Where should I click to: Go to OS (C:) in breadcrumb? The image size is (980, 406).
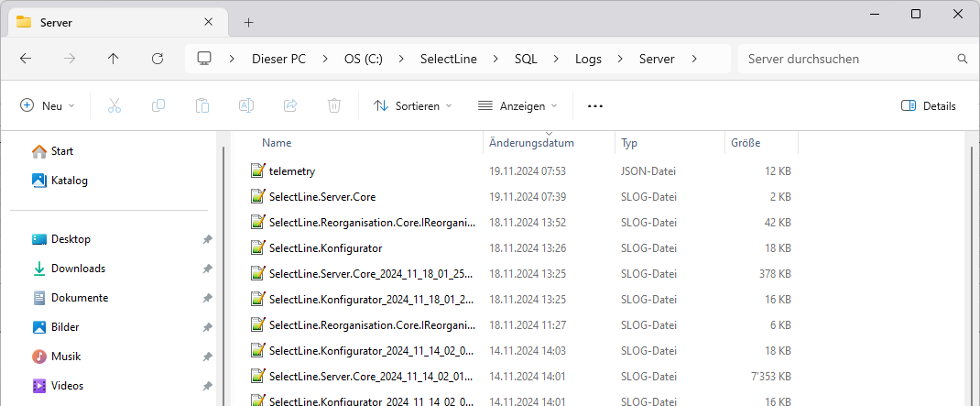(363, 59)
